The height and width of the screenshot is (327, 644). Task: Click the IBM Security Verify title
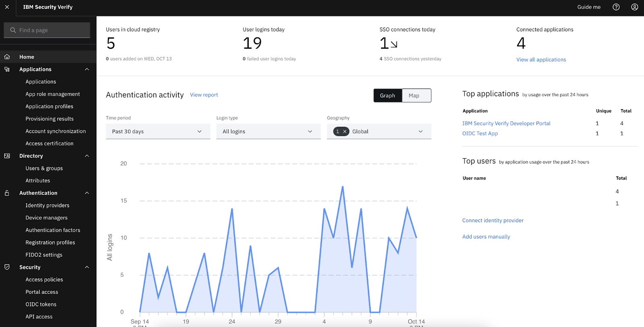(48, 7)
